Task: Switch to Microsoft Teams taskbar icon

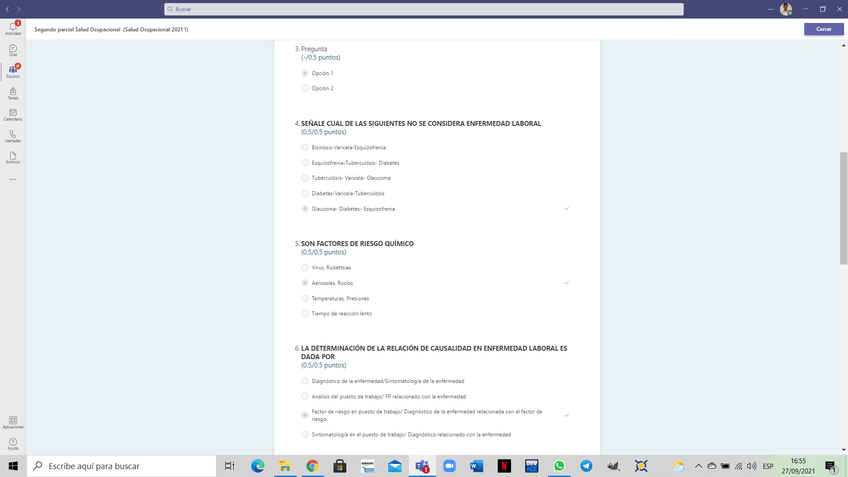Action: coord(422,466)
